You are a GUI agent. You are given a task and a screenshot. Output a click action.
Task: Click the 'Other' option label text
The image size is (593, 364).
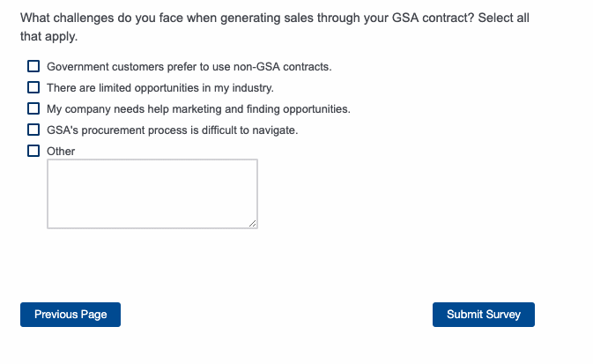[x=61, y=152]
